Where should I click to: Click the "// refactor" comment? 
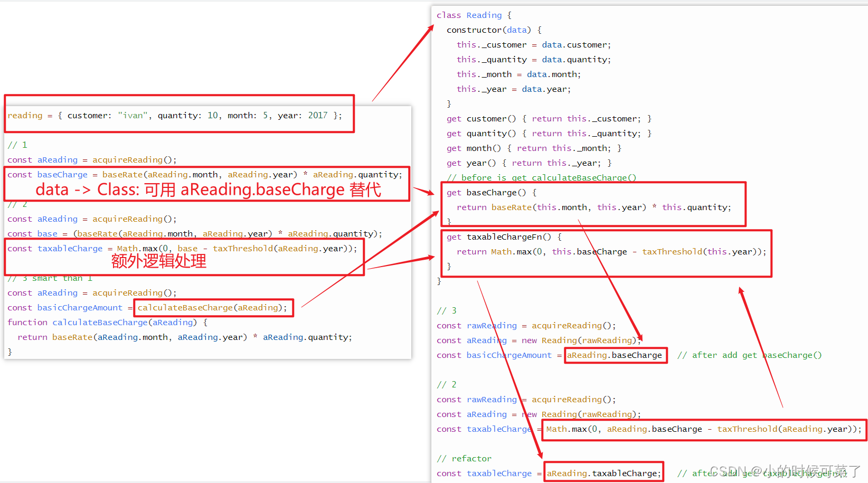pyautogui.click(x=464, y=458)
